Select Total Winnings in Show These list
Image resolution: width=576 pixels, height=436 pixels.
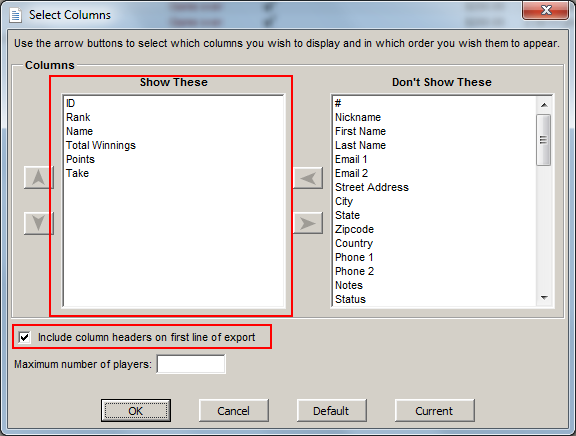coord(101,145)
